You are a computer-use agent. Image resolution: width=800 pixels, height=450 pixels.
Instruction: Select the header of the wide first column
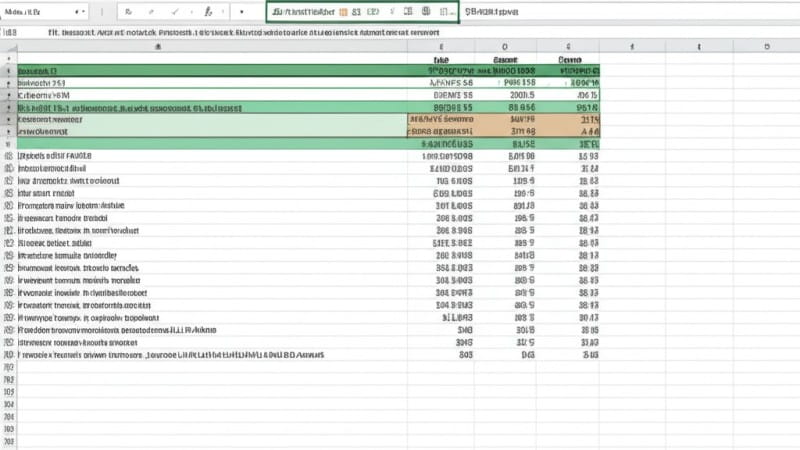[x=212, y=47]
